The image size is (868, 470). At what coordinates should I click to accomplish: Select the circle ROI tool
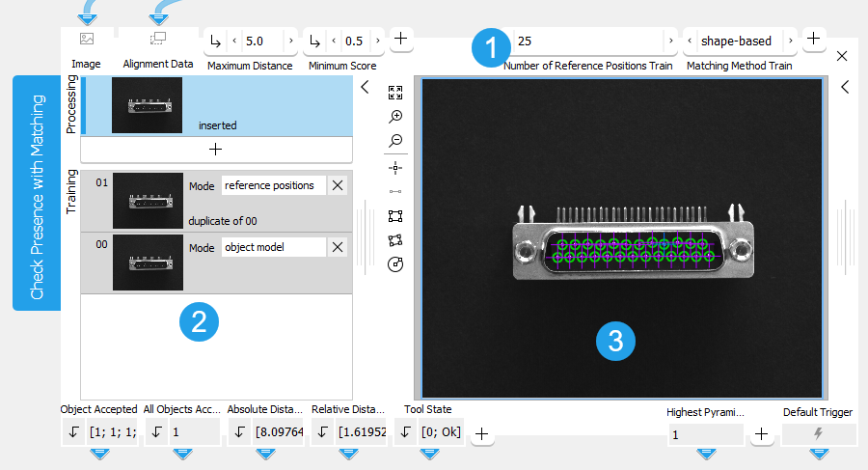(x=395, y=263)
